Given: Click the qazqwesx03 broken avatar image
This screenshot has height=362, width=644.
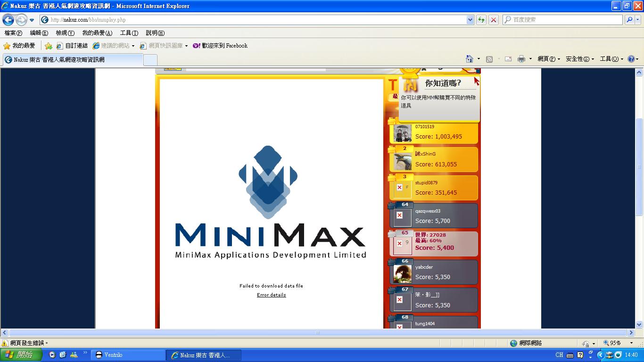Looking at the screenshot, I should coord(402,218).
